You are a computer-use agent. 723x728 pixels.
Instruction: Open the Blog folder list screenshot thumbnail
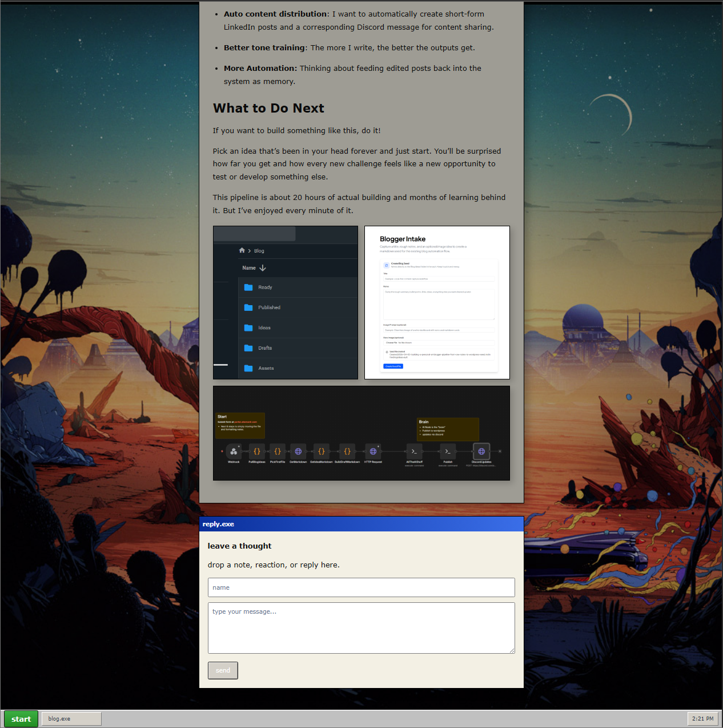tap(285, 302)
